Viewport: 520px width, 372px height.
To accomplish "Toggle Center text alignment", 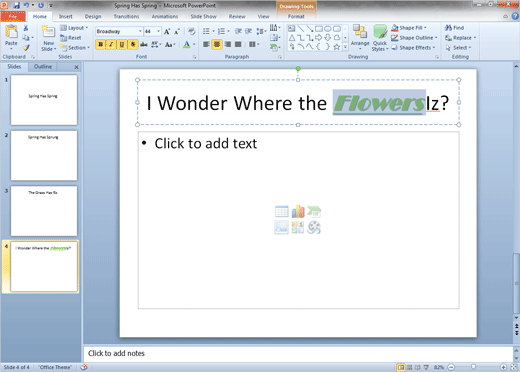I will click(x=217, y=44).
